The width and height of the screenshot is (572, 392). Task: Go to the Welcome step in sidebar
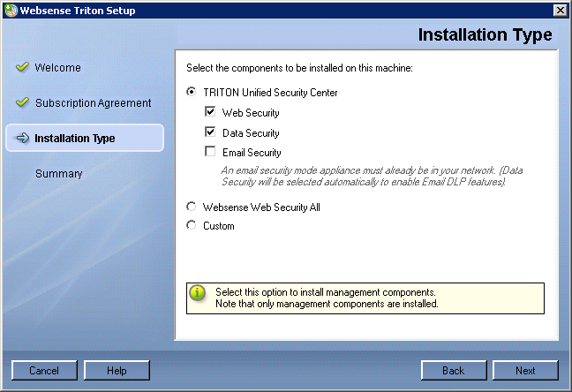click(x=57, y=67)
